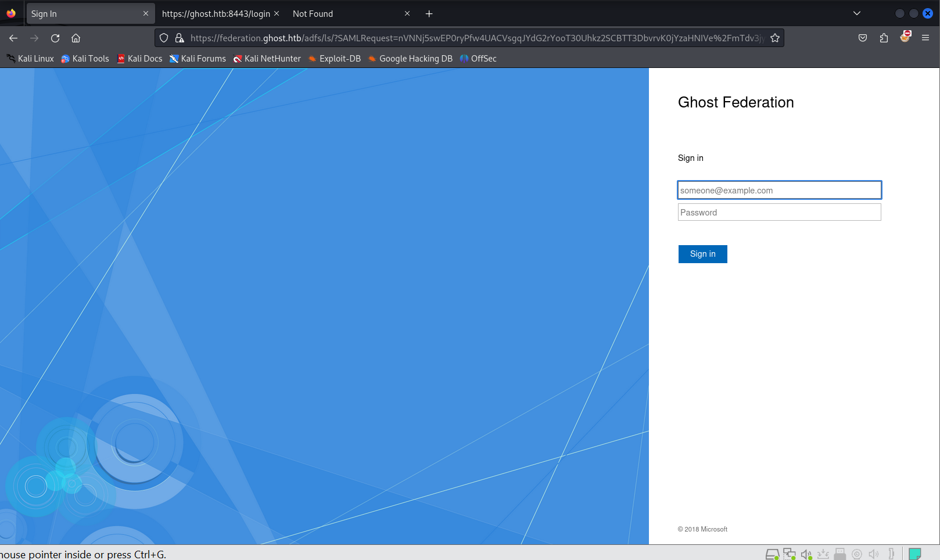Close the Not Found tab
Viewport: 940px width, 560px height.
pyautogui.click(x=407, y=13)
